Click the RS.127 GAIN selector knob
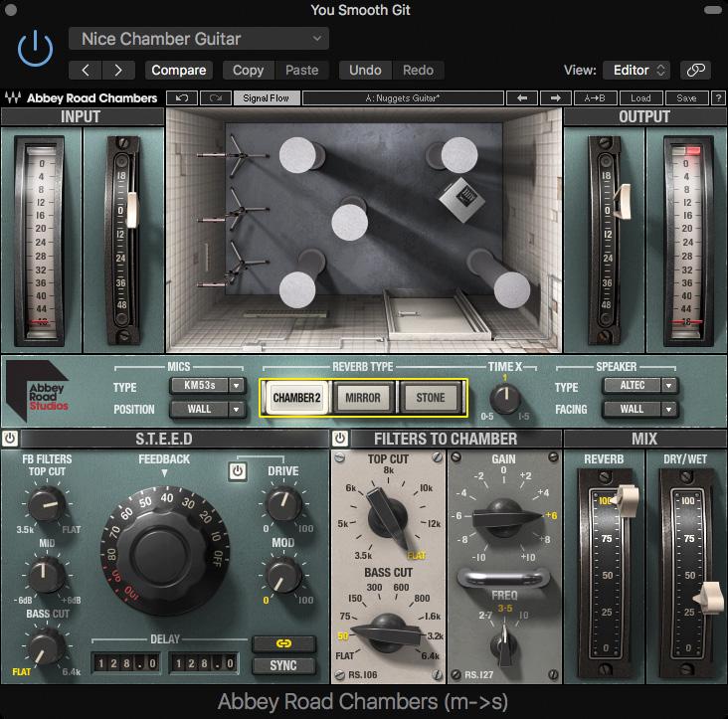The image size is (728, 719). [x=504, y=517]
